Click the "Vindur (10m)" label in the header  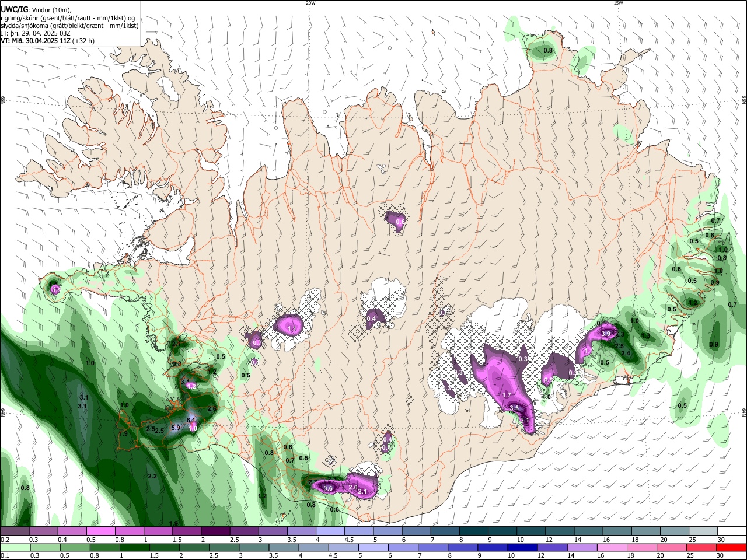(51, 10)
